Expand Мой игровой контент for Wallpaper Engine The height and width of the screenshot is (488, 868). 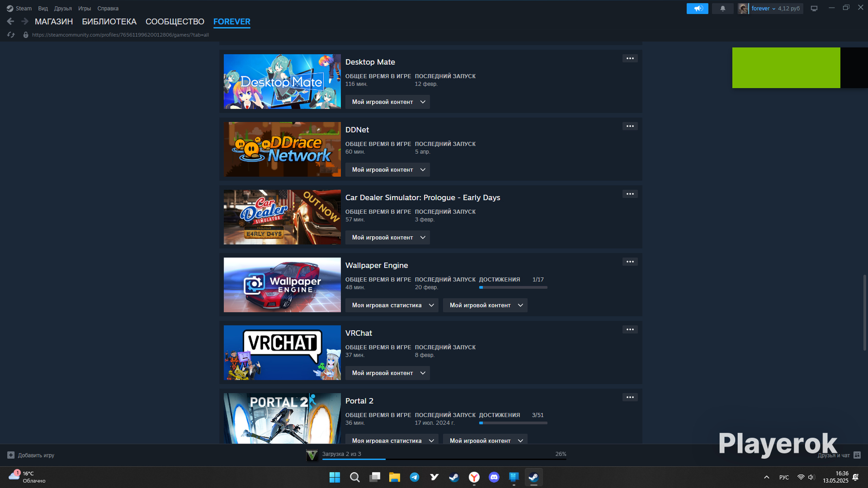coord(485,305)
